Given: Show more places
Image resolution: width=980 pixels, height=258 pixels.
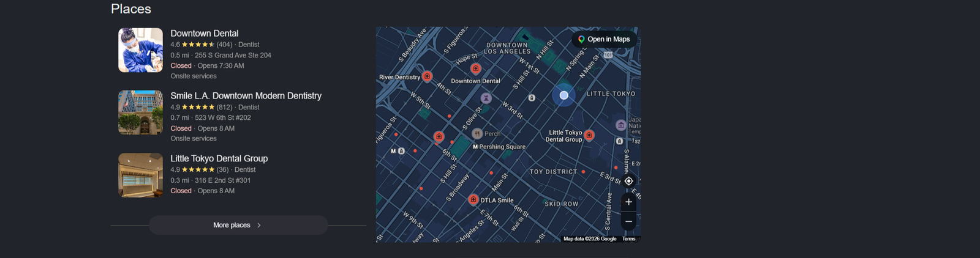Looking at the screenshot, I should coord(238,225).
